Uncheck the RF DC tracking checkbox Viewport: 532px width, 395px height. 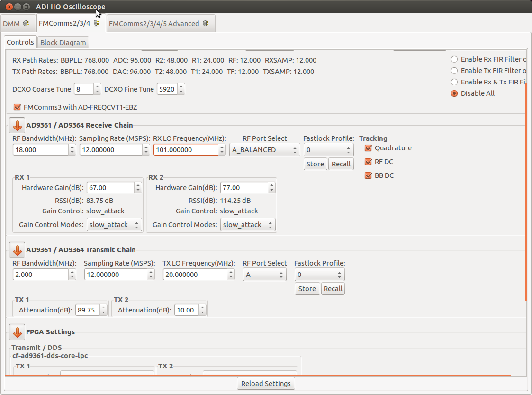point(368,162)
